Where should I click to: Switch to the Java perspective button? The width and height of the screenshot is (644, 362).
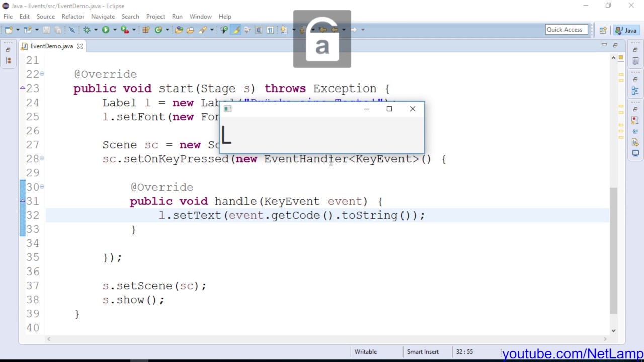626,30
